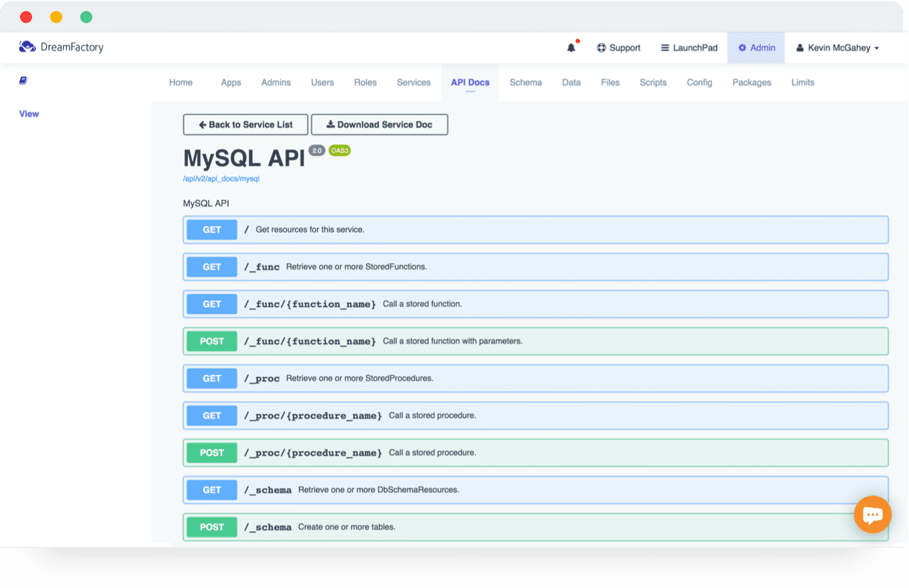Screen dimensions: 909x588
Task: Click the book icon in the sidebar
Action: tap(23, 81)
